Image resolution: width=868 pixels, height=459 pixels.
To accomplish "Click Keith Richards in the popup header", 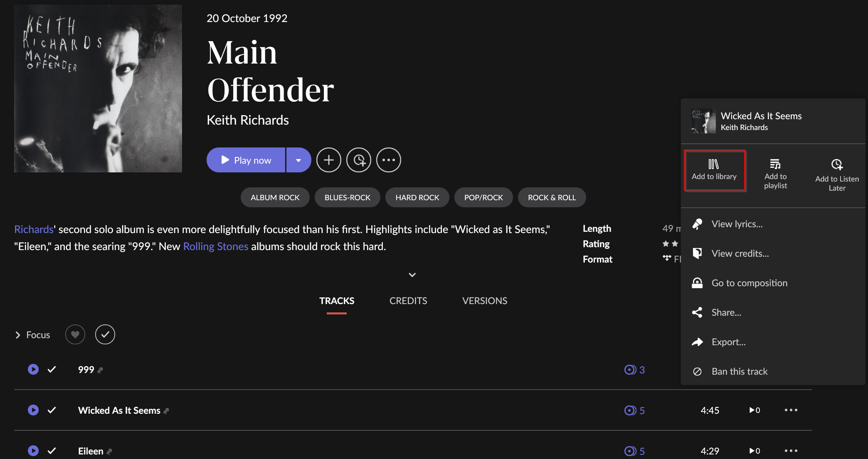I will 744,128.
